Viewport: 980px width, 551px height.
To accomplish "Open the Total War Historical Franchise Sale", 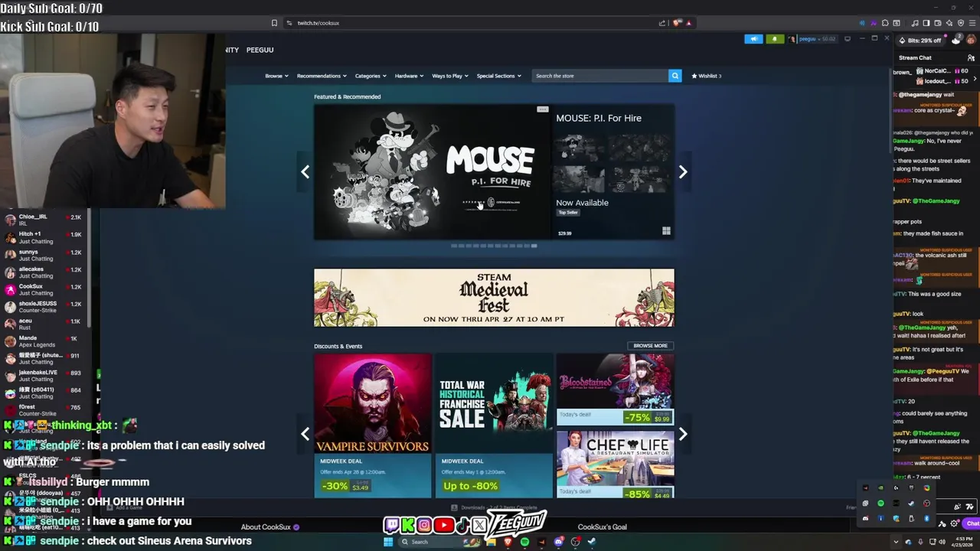I will pyautogui.click(x=494, y=425).
